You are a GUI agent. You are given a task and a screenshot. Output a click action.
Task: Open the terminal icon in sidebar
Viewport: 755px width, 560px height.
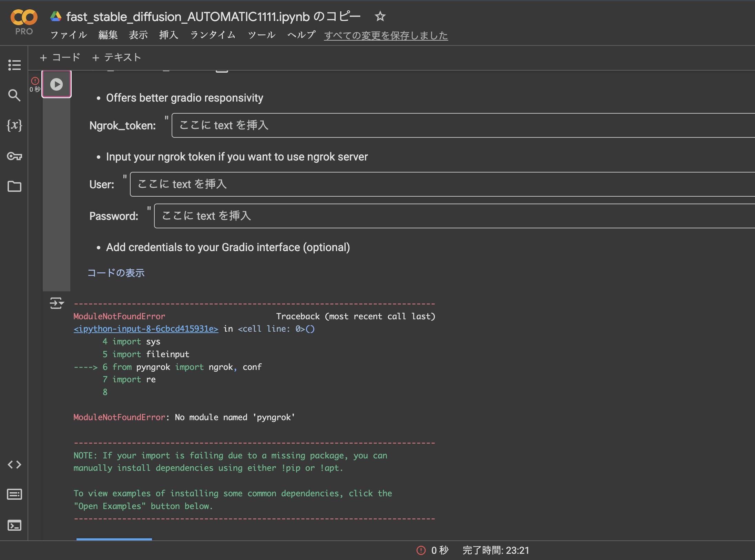pyautogui.click(x=14, y=525)
